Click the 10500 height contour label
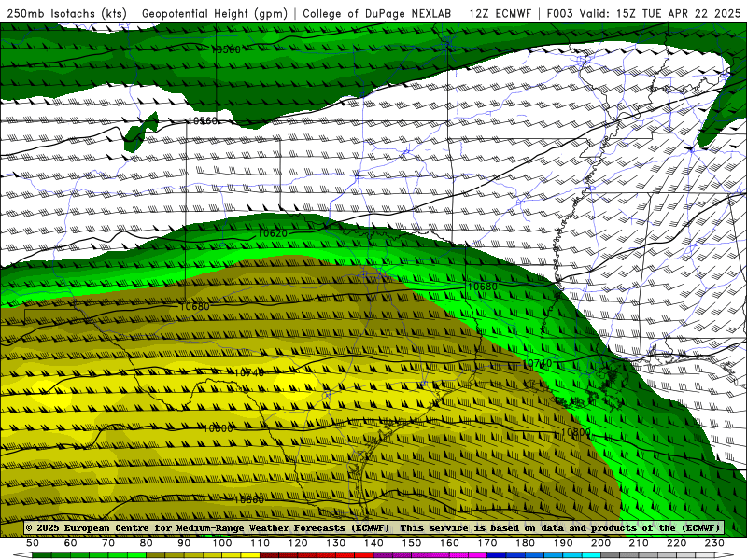 [x=226, y=49]
